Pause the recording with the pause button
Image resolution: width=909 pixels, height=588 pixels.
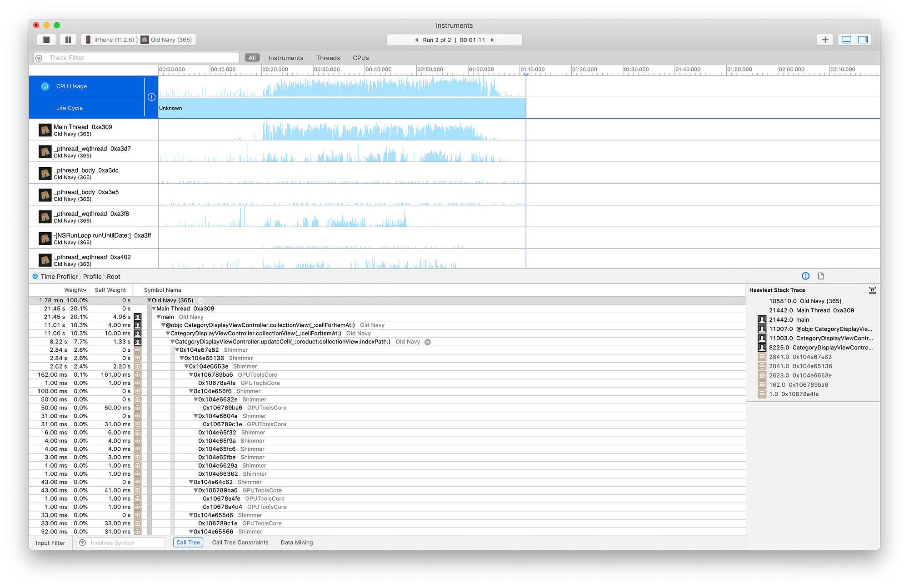coord(68,40)
